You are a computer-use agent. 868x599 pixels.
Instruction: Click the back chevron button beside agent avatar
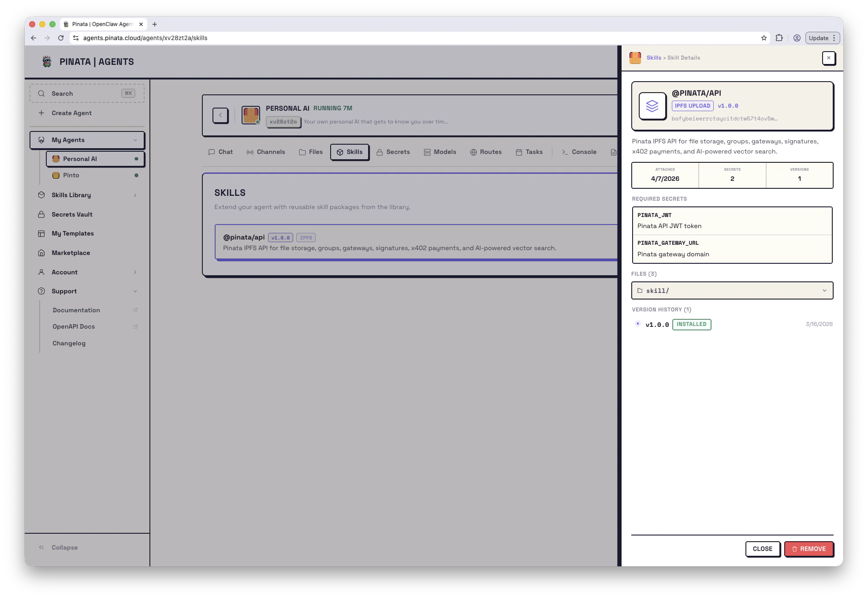220,115
